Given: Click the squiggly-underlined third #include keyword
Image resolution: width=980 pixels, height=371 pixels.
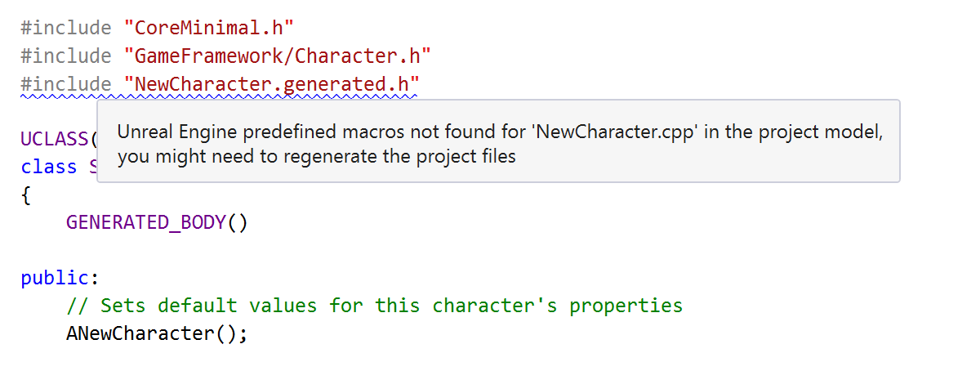Looking at the screenshot, I should pyautogui.click(x=66, y=83).
